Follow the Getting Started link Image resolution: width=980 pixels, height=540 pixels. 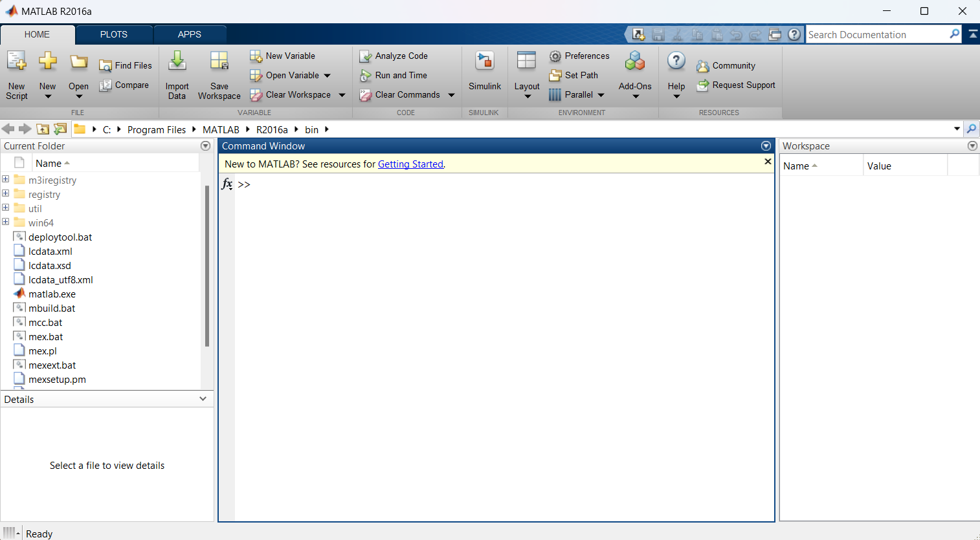[x=410, y=164]
